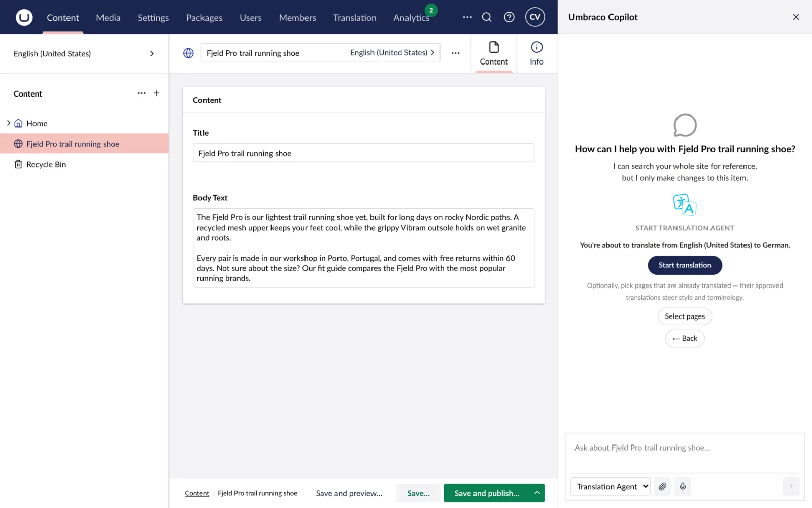Open the header more sections ellipsis

[x=467, y=17]
